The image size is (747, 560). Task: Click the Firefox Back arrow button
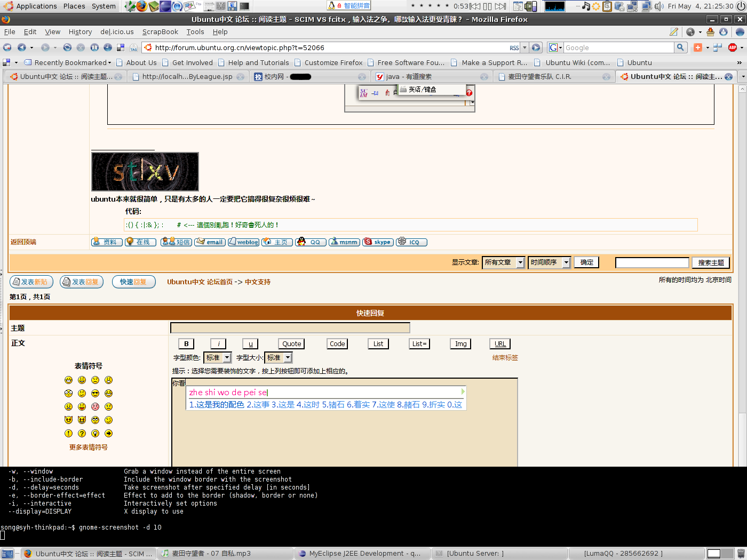click(21, 47)
